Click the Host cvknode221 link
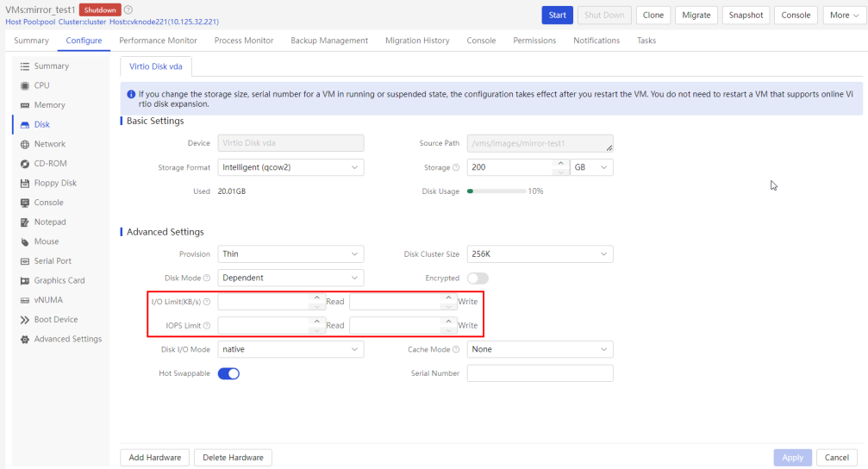This screenshot has width=868, height=469. point(164,22)
